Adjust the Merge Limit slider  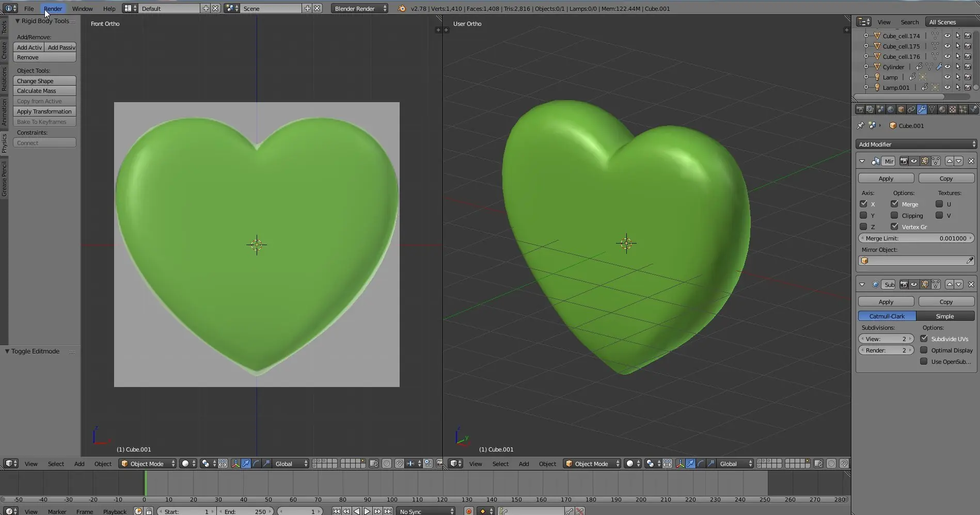(916, 238)
